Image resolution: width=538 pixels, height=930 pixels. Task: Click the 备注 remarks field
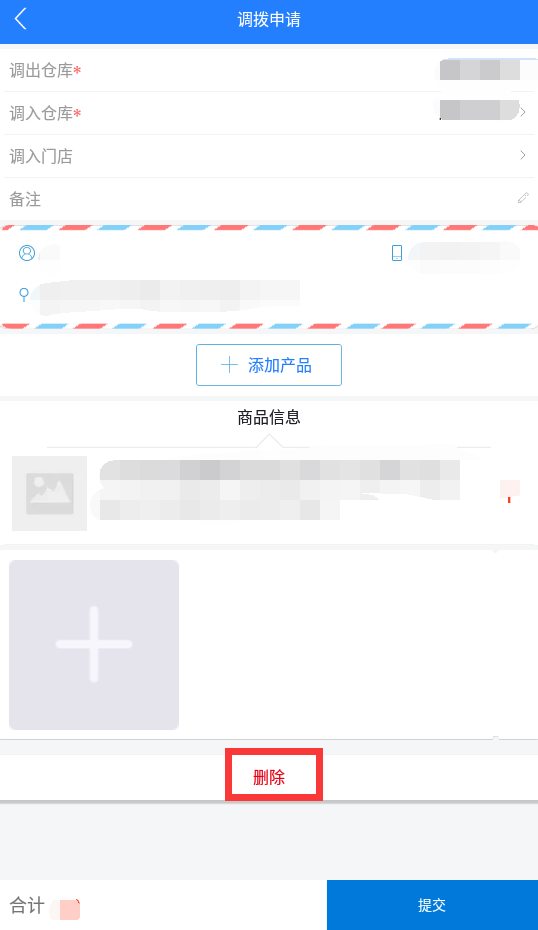pos(269,199)
